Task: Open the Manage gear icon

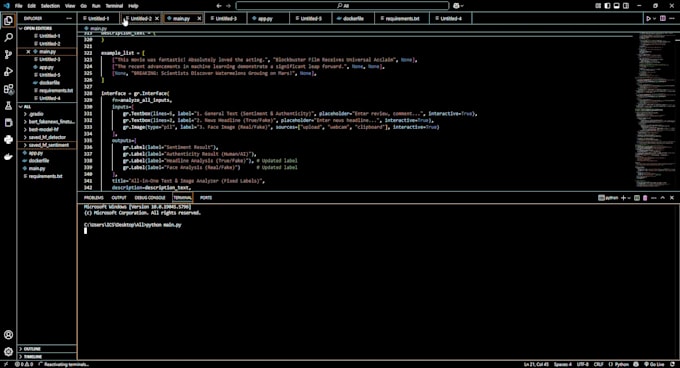Action: pyautogui.click(x=8, y=352)
